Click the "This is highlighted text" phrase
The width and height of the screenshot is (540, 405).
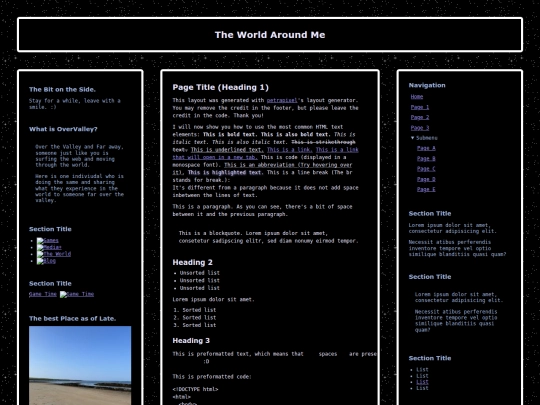coord(225,172)
